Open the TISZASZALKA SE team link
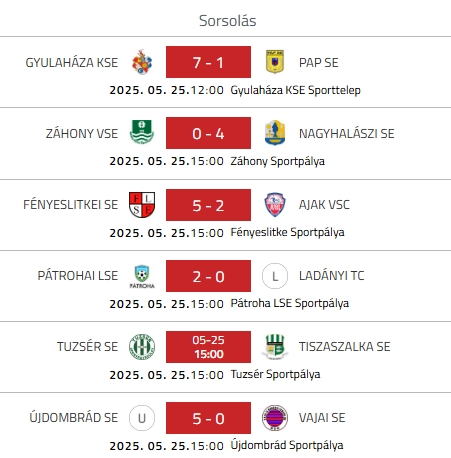The image size is (451, 458). coord(344,347)
